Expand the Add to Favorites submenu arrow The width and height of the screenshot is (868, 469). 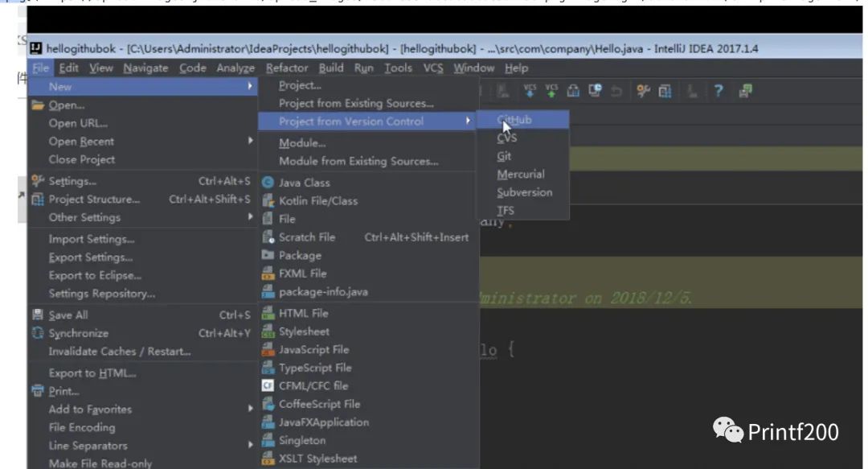point(250,409)
